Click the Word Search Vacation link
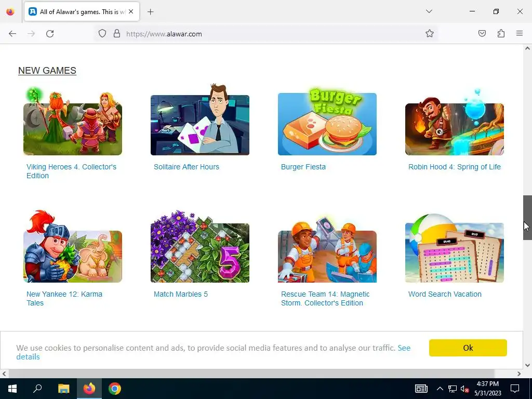Screen dimensions: 532x399 coord(445,294)
